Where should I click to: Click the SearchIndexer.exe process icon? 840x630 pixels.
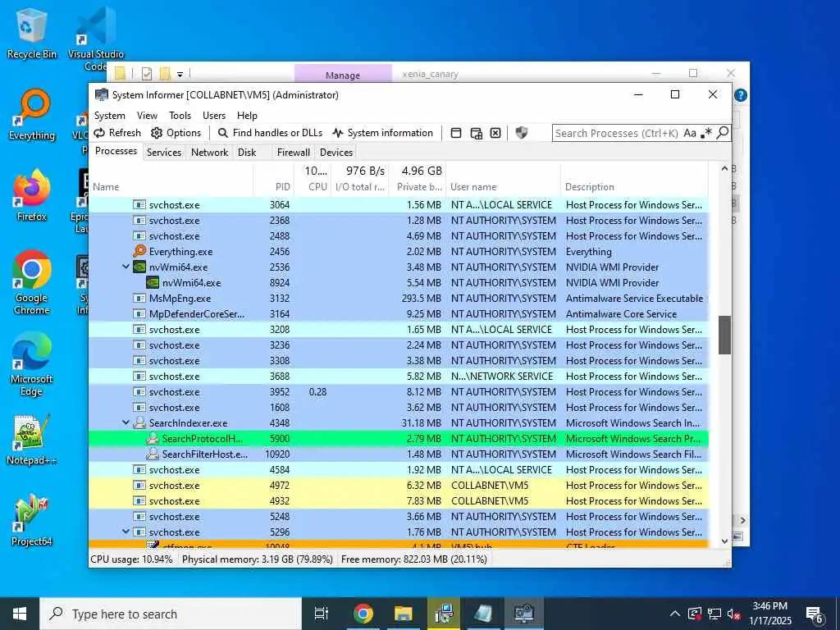tap(139, 422)
